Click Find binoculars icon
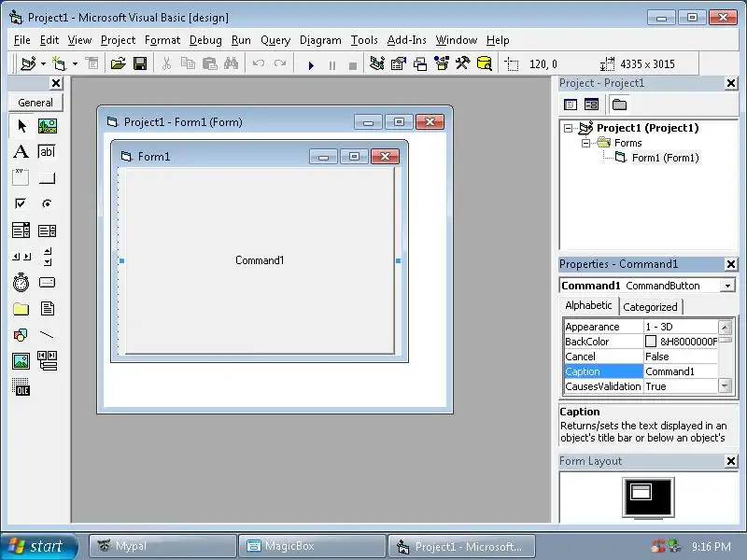Screen dimensions: 747x560 [x=231, y=63]
